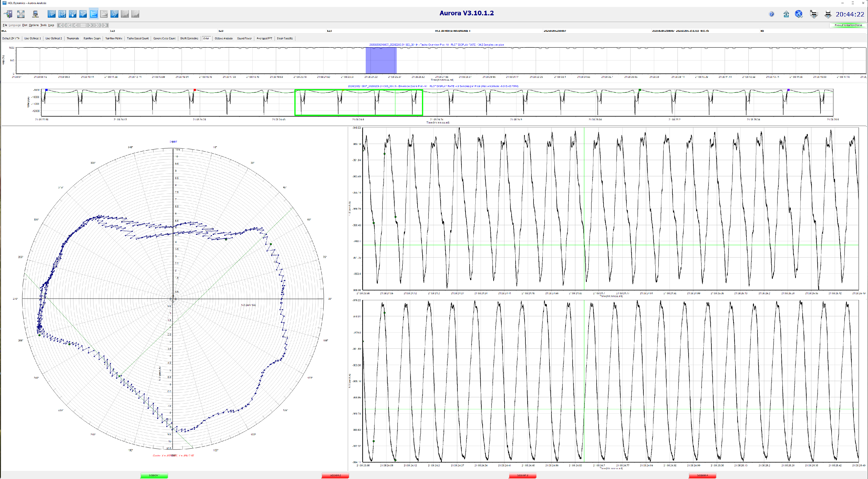This screenshot has height=479, width=868.
Task: Switch to the Octave Analysis tab
Action: click(x=223, y=38)
